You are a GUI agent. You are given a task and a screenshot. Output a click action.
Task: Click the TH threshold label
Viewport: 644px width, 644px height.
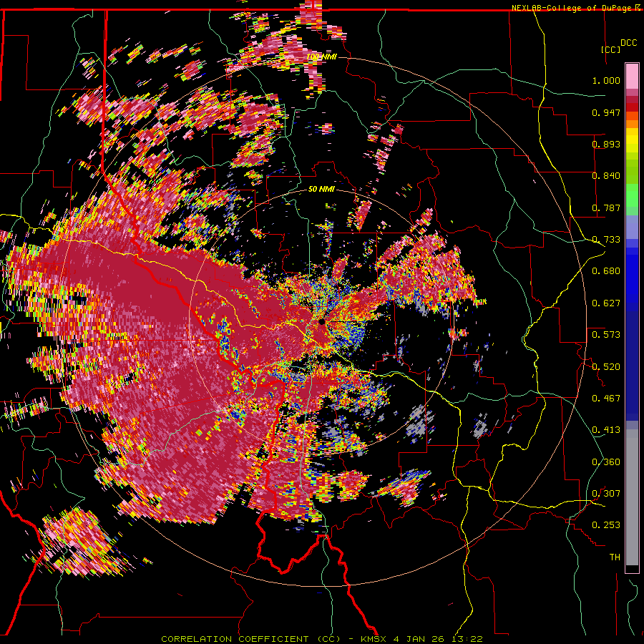tap(615, 557)
